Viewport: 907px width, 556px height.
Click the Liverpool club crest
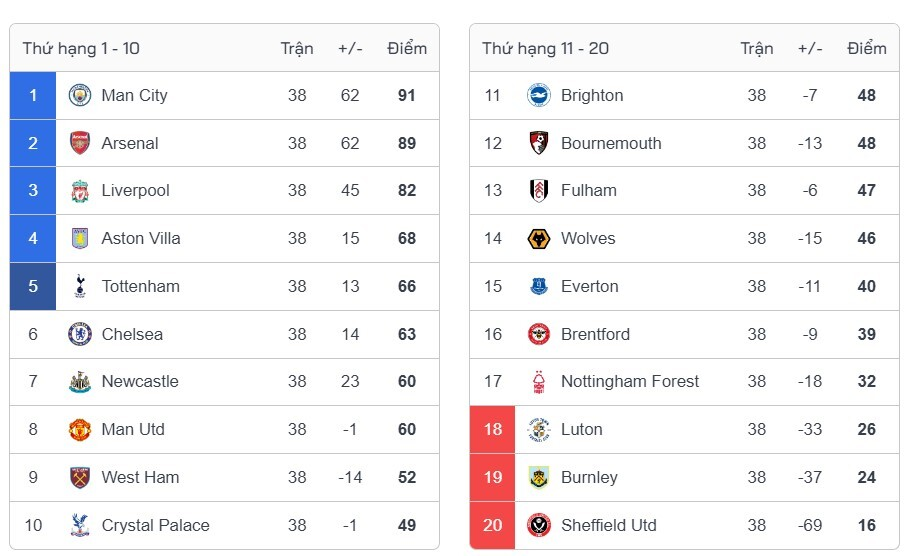(80, 191)
